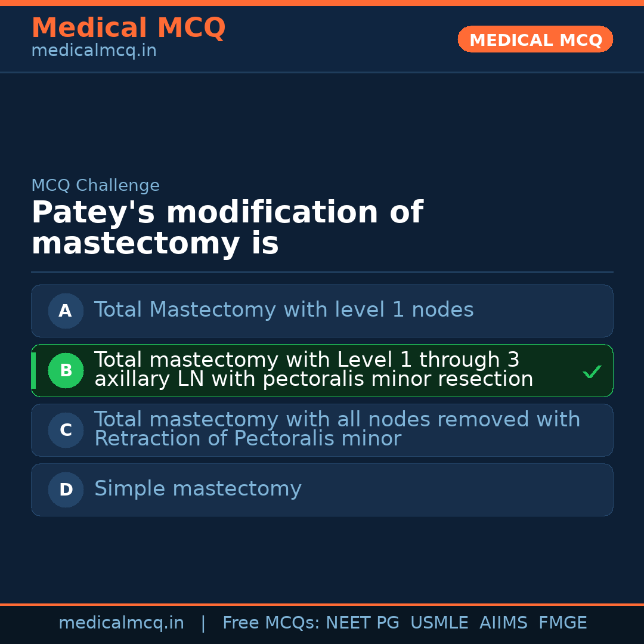Click FMGE in the footer
This screenshot has width=644, height=644.
click(562, 623)
